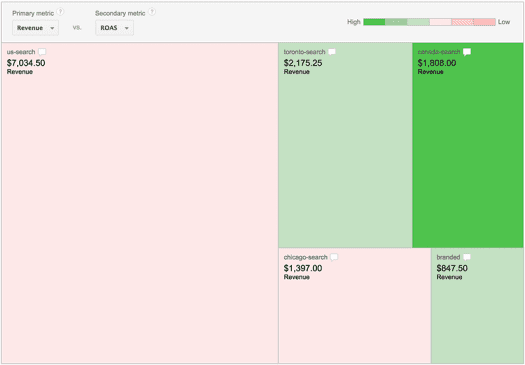Image resolution: width=525 pixels, height=365 pixels.
Task: Open the Primary metric help tooltip icon
Action: pyautogui.click(x=60, y=12)
